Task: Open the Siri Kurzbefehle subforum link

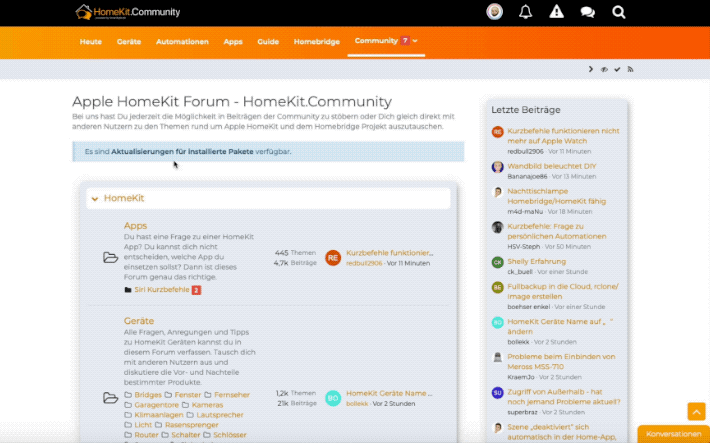Action: pyautogui.click(x=161, y=290)
